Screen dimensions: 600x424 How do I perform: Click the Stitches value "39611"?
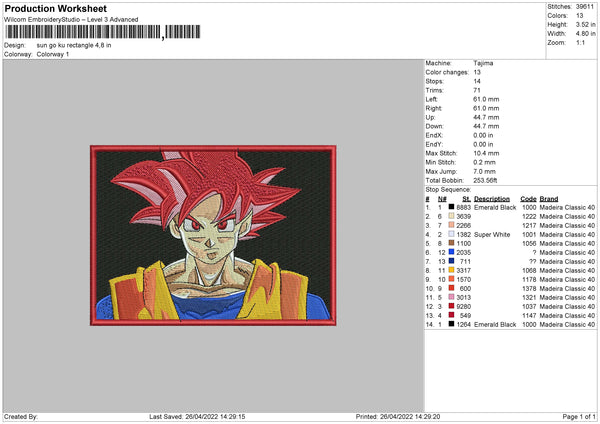pyautogui.click(x=585, y=7)
